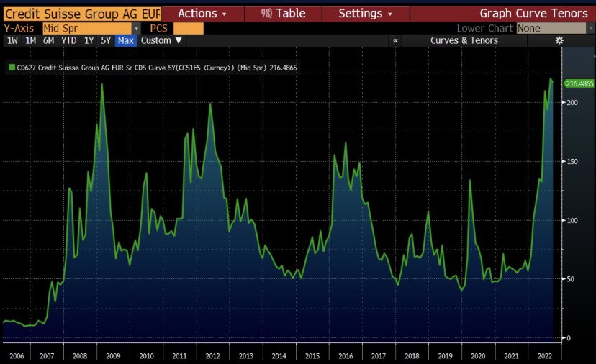Click the 2008 x-axis label
Viewport: 596px width, 364px height.
click(80, 356)
